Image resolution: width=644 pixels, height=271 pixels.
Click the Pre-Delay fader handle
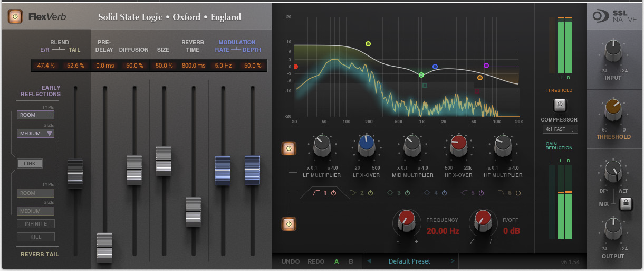pyautogui.click(x=104, y=247)
